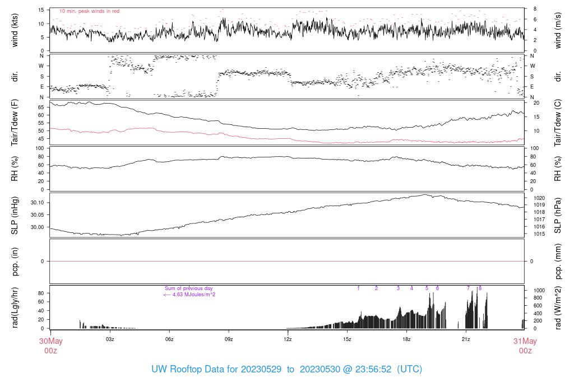Click purple hour marker '4' in radiation panel
This screenshot has height=392, width=574.
click(x=411, y=288)
